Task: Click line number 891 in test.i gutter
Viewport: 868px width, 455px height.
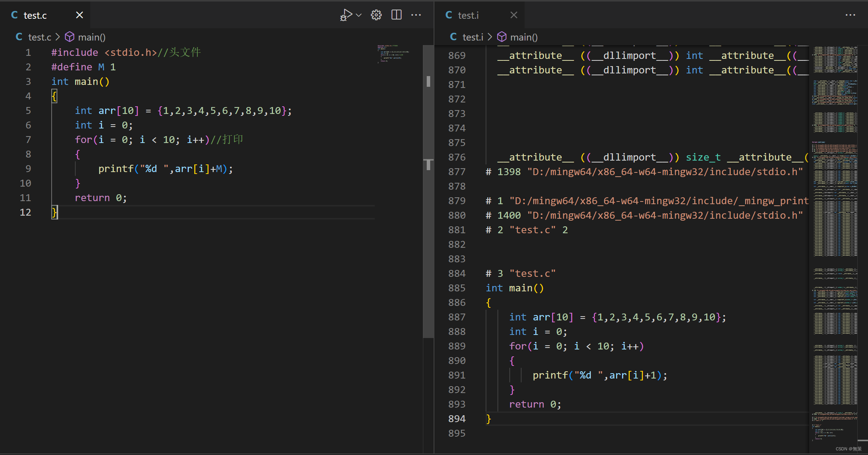Action: [457, 375]
